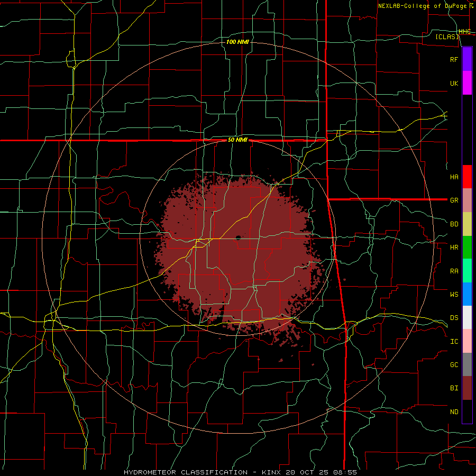Click the HA red legend swatch
This screenshot has height=476, width=476.
pyautogui.click(x=467, y=177)
